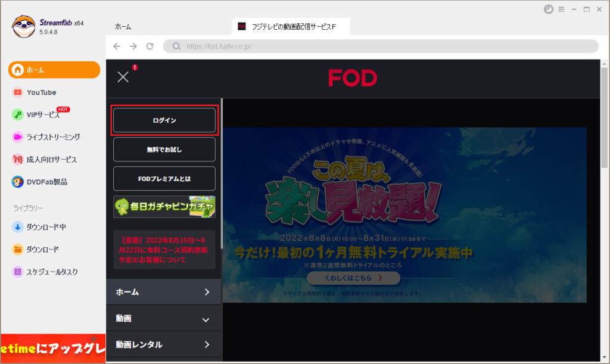Open the lifetime upgrade promo banner
This screenshot has width=610, height=364.
point(53,348)
